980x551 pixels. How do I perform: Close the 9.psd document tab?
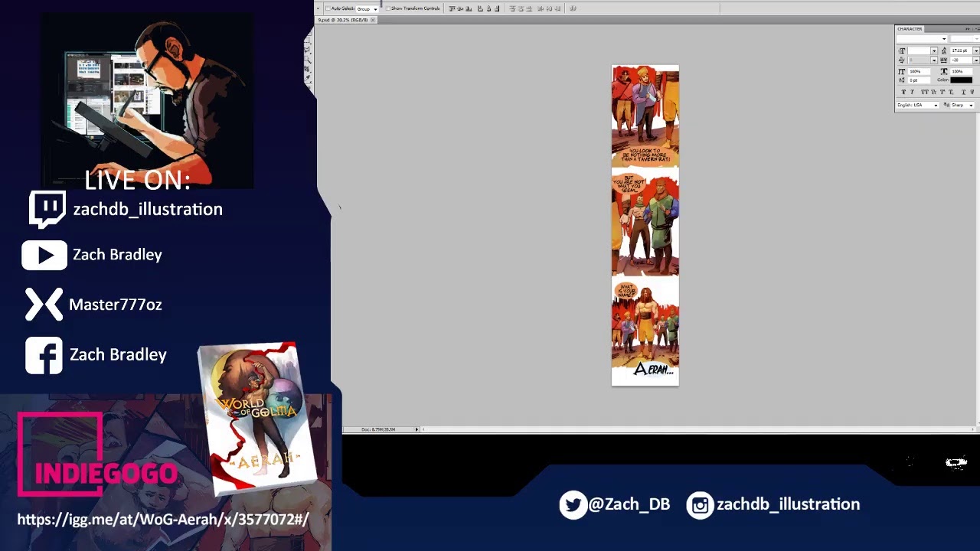point(373,20)
